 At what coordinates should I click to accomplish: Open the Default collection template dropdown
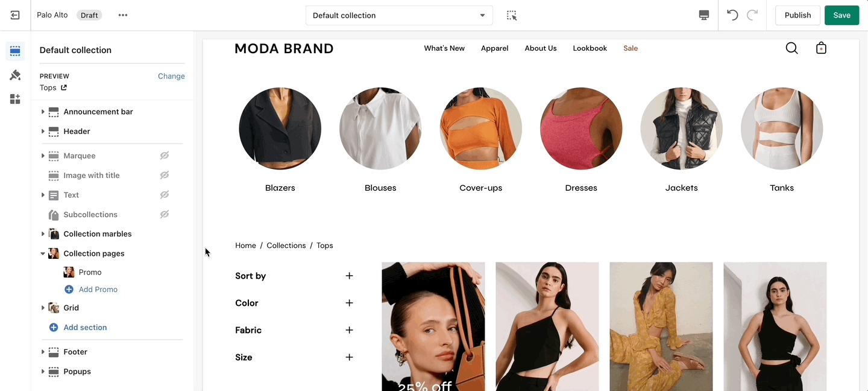(x=399, y=15)
